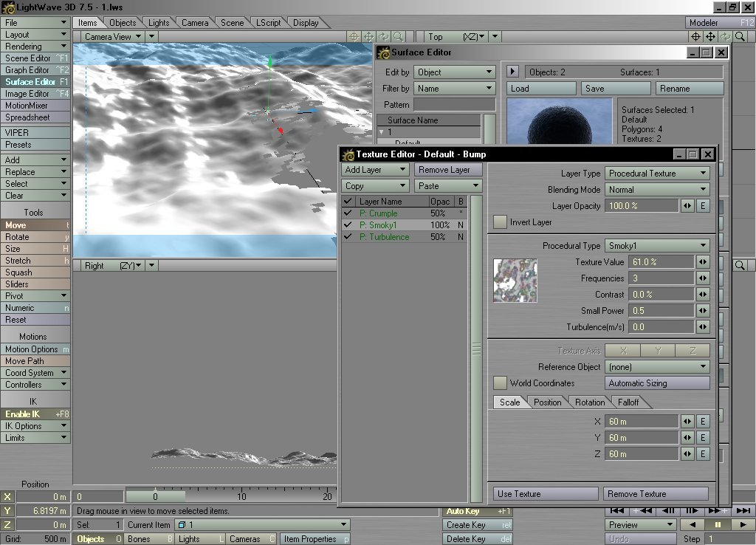Open the Scale X envelope E button
Image resolution: width=756 pixels, height=545 pixels.
(703, 422)
